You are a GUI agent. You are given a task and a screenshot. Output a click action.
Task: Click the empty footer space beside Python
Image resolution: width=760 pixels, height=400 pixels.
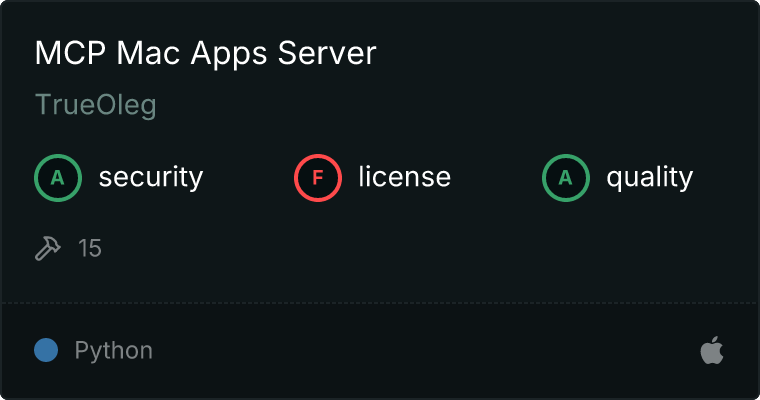pyautogui.click(x=420, y=351)
